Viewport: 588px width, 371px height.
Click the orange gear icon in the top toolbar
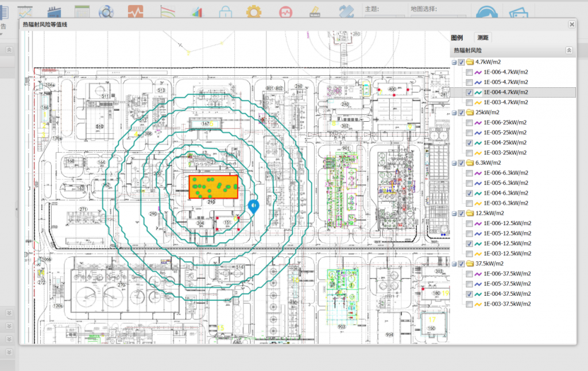pyautogui.click(x=254, y=12)
